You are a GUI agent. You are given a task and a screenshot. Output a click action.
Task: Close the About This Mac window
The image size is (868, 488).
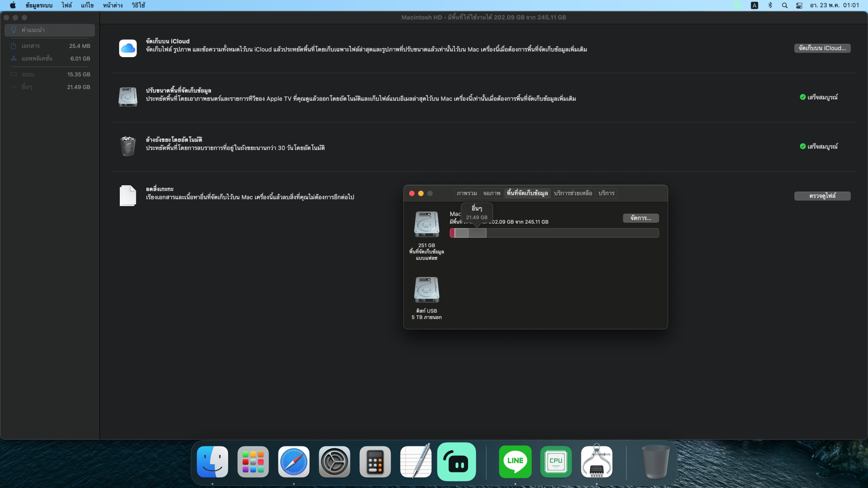coord(412,193)
